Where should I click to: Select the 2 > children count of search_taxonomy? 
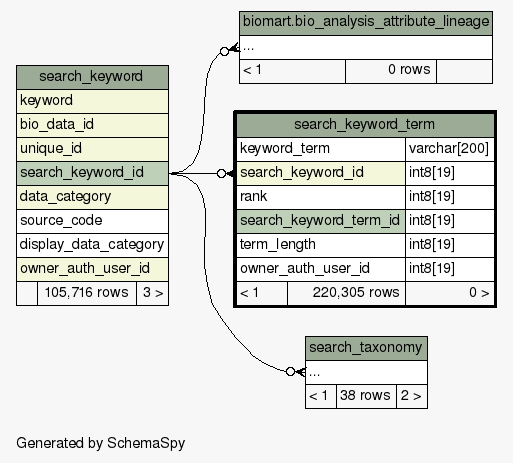pos(412,396)
